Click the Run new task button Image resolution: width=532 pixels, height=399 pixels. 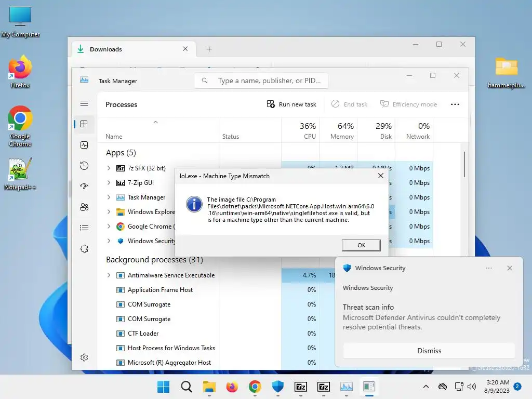[x=292, y=104]
